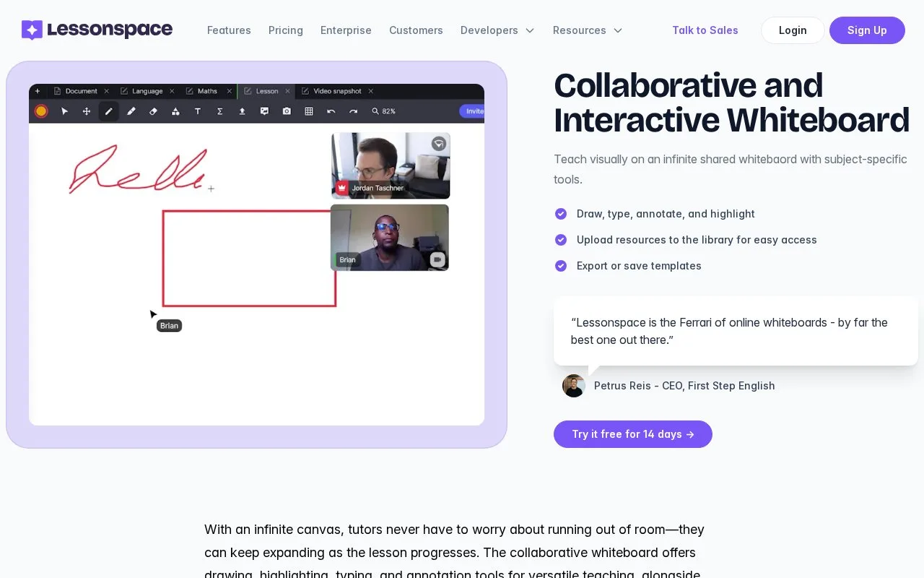Screen dimensions: 924x578
Task: Open the Features page
Action: click(229, 30)
